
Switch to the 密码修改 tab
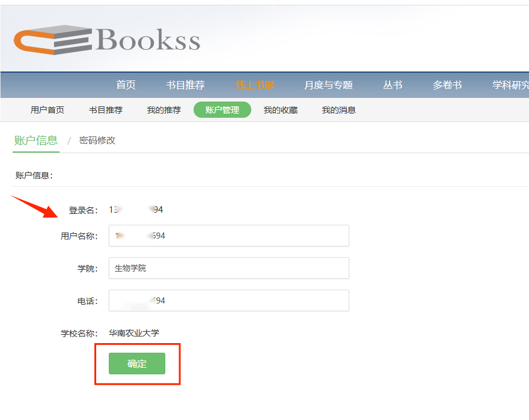click(97, 141)
